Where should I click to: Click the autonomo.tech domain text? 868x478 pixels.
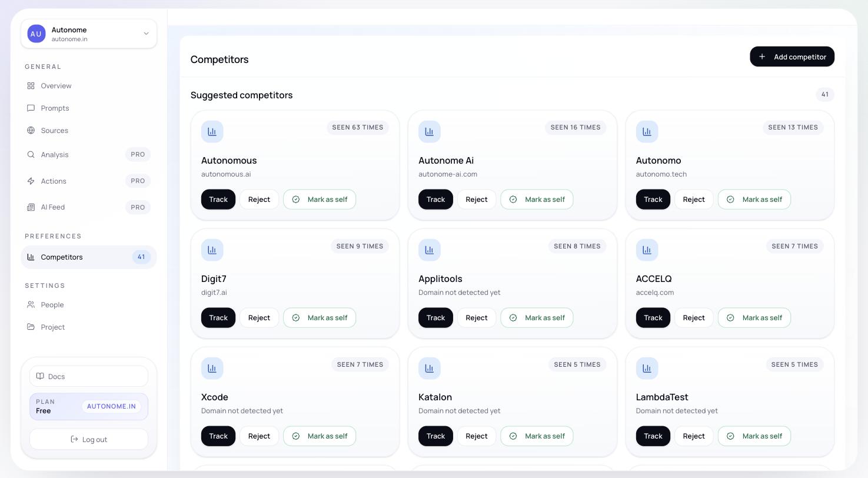(661, 174)
